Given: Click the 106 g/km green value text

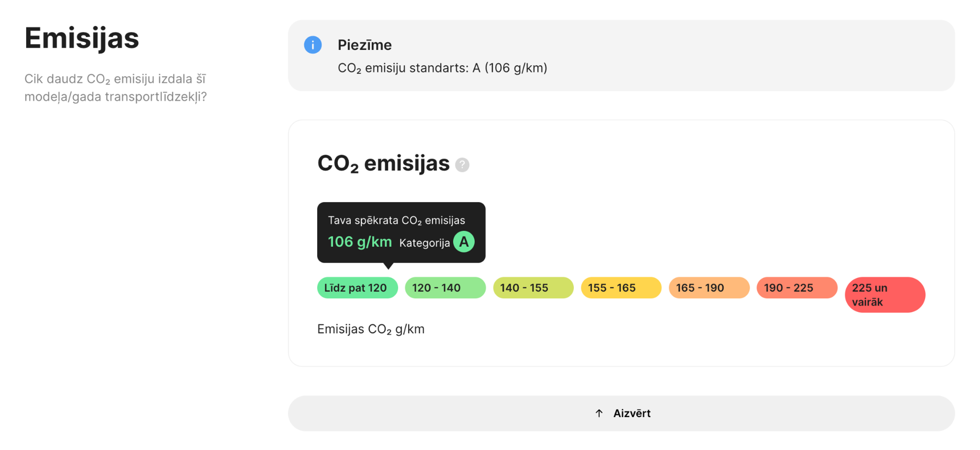Looking at the screenshot, I should coord(360,241).
